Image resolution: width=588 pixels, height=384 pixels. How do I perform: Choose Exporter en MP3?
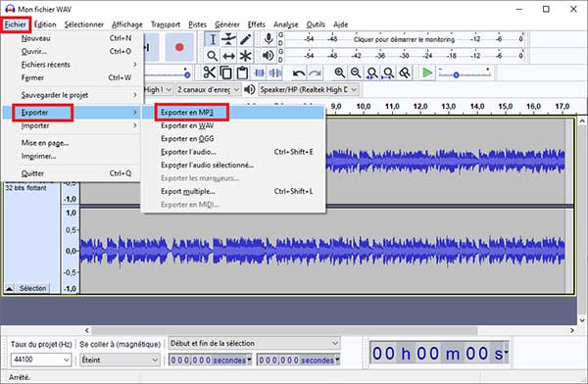233,113
